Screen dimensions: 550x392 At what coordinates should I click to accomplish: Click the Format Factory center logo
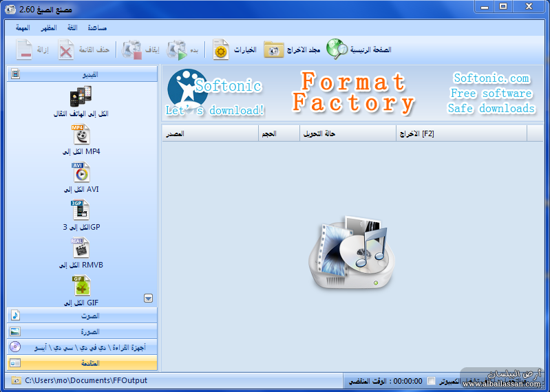(352, 252)
